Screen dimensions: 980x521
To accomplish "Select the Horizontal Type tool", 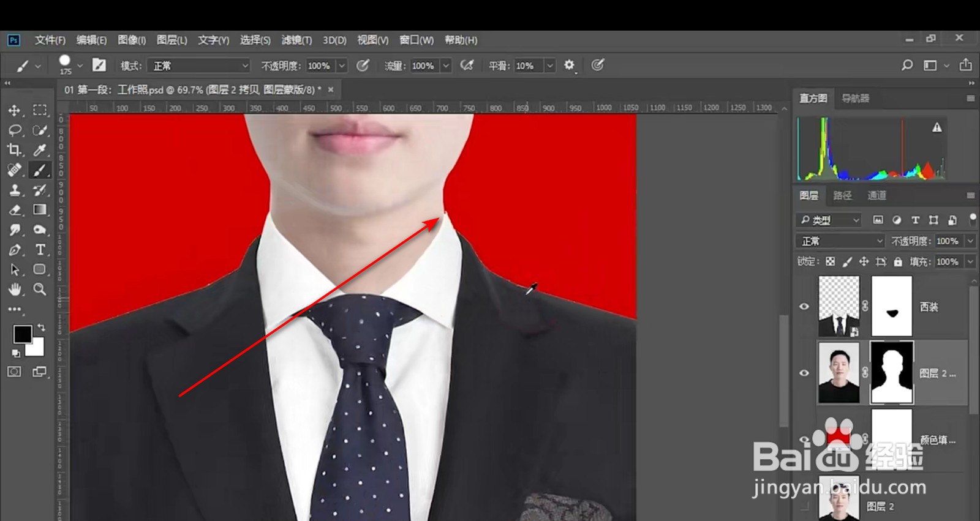I will pos(40,250).
